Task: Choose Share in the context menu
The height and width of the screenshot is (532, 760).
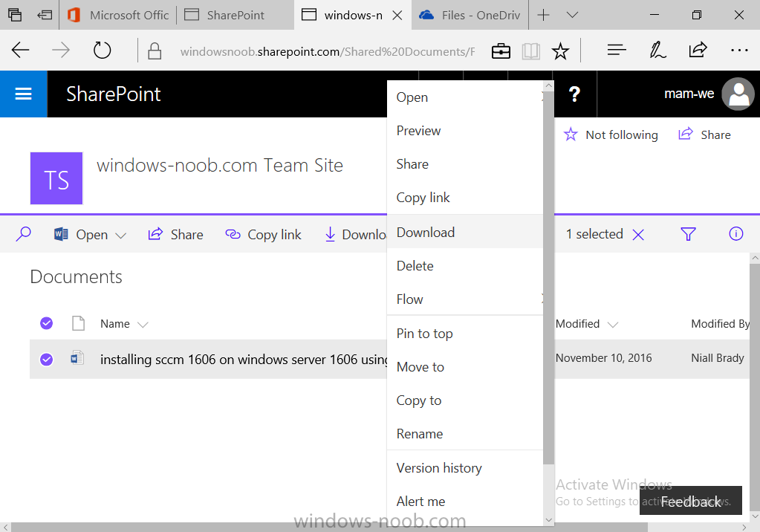Action: pos(465,164)
